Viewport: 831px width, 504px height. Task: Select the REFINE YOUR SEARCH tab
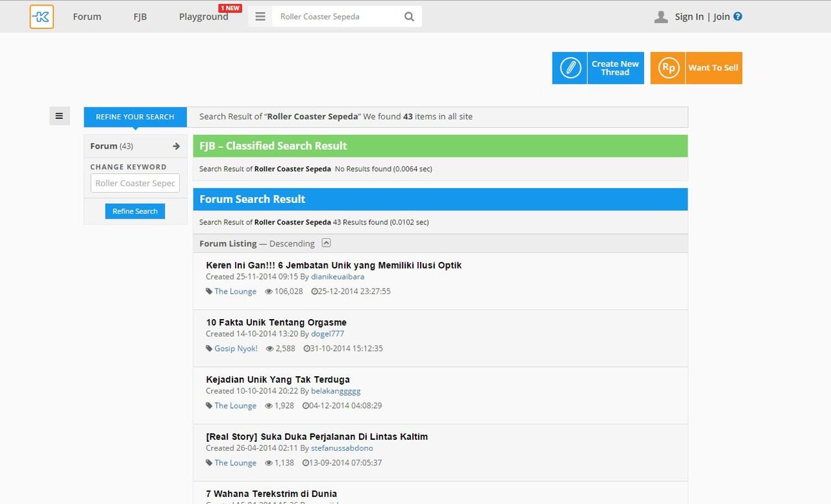(135, 117)
